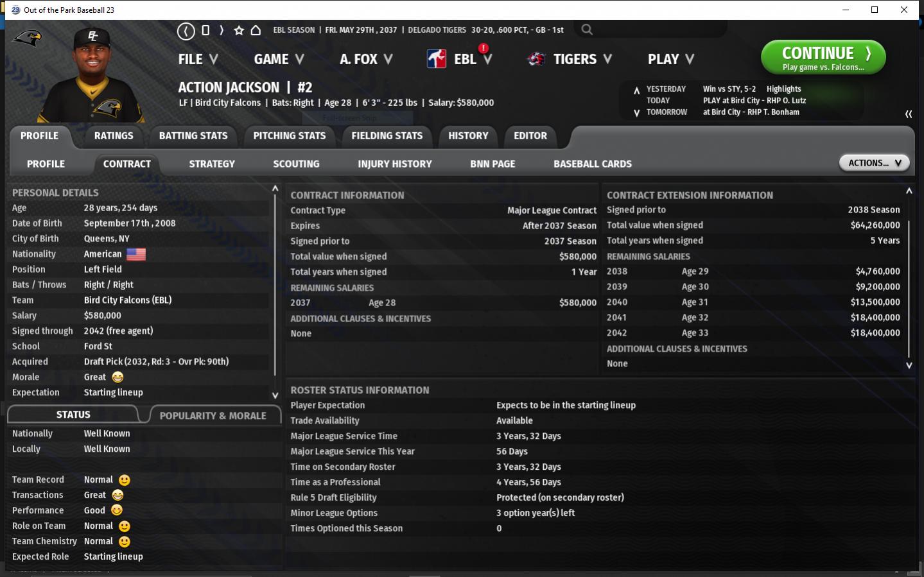Click the Bird City Falcons logo
This screenshot has width=924, height=577.
[28, 39]
